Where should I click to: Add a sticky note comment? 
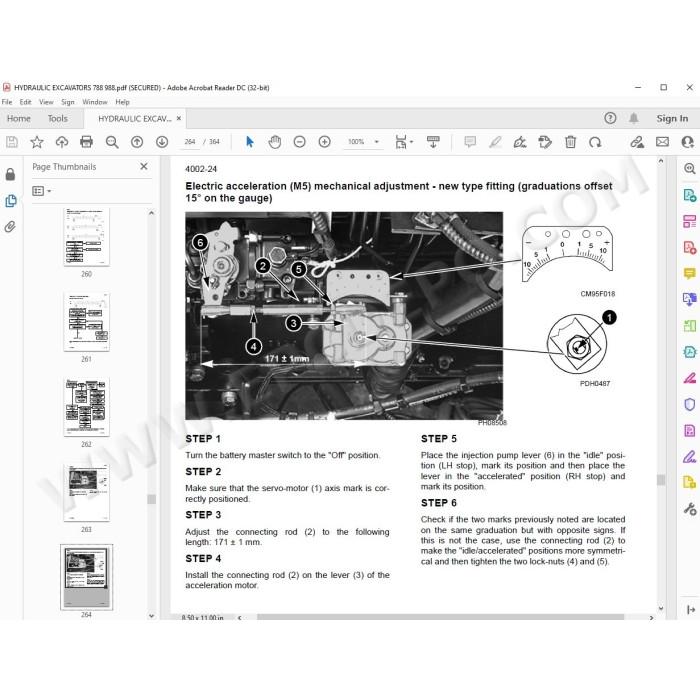470,142
